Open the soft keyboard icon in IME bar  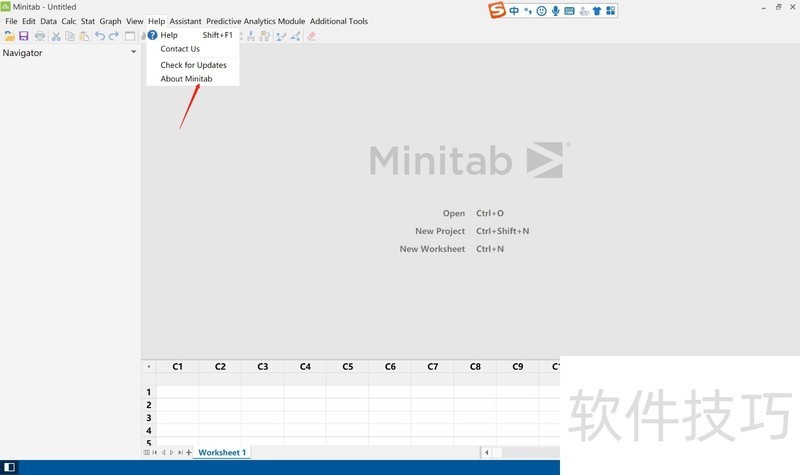click(x=569, y=11)
